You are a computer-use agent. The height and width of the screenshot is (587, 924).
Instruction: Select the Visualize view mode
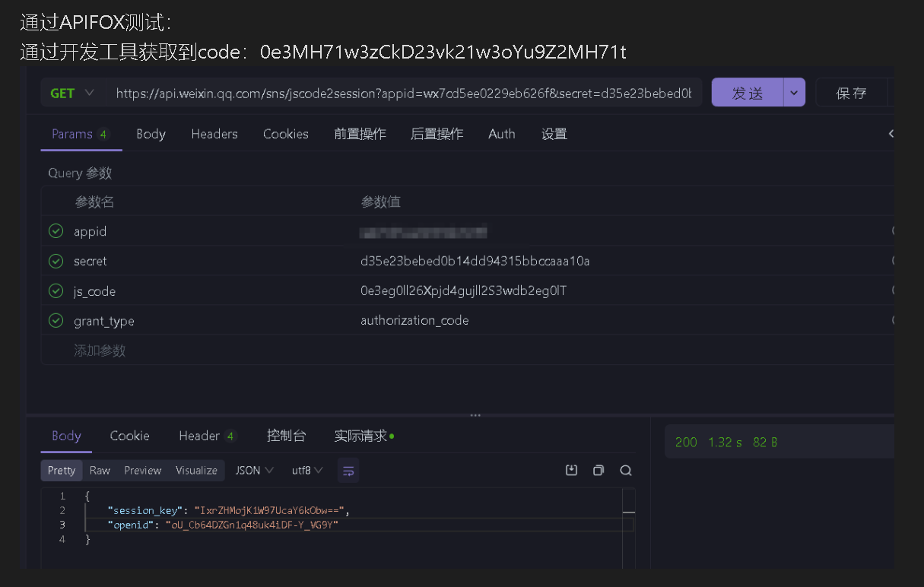click(x=196, y=471)
